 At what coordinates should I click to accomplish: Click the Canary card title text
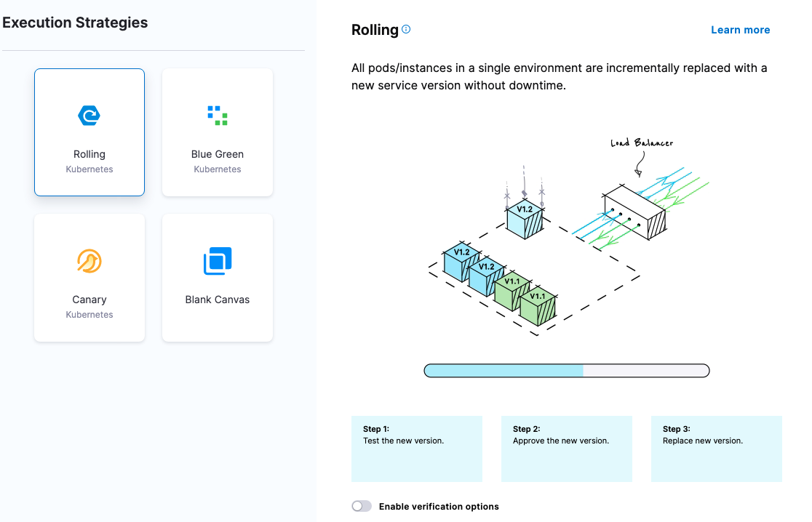point(89,300)
